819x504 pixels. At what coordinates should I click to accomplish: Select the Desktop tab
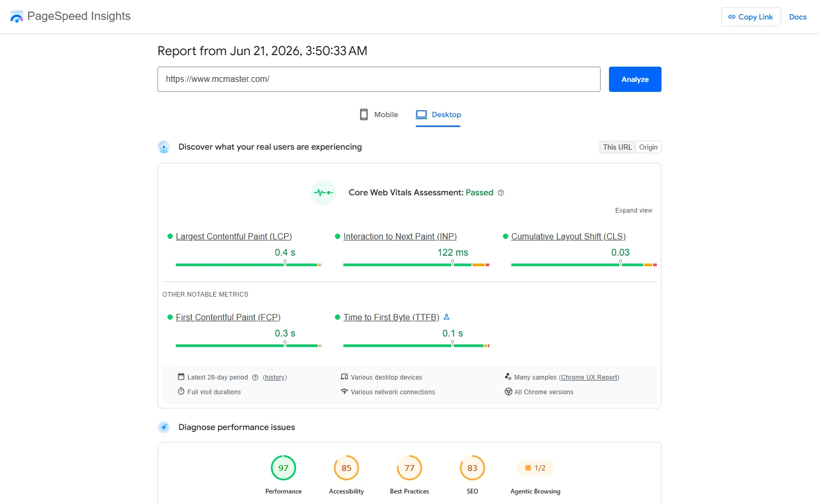(438, 114)
